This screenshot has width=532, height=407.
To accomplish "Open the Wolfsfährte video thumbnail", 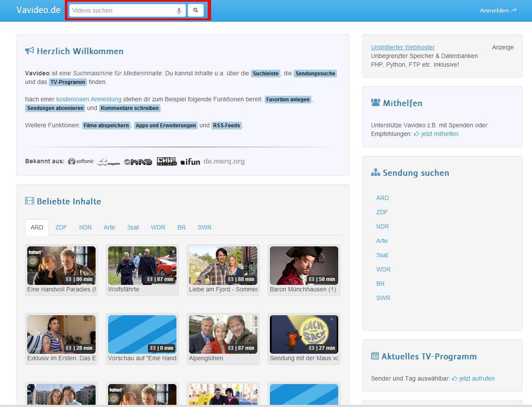I will tap(142, 265).
